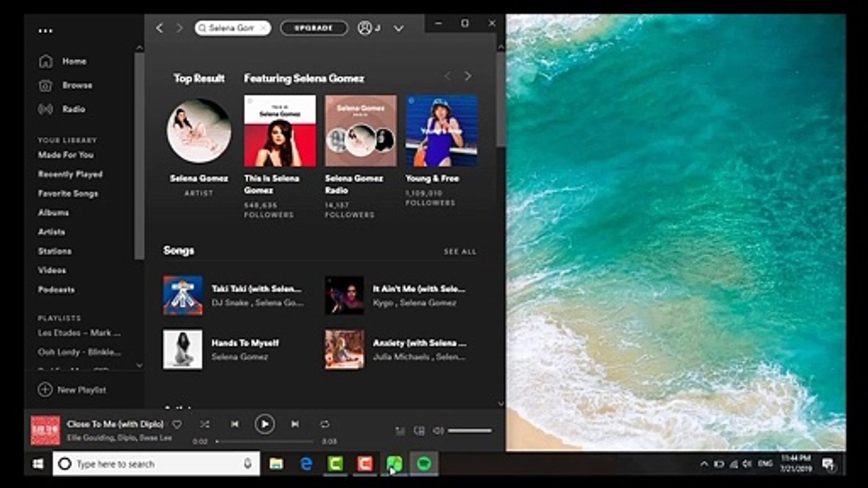Skip to next track

tap(295, 424)
